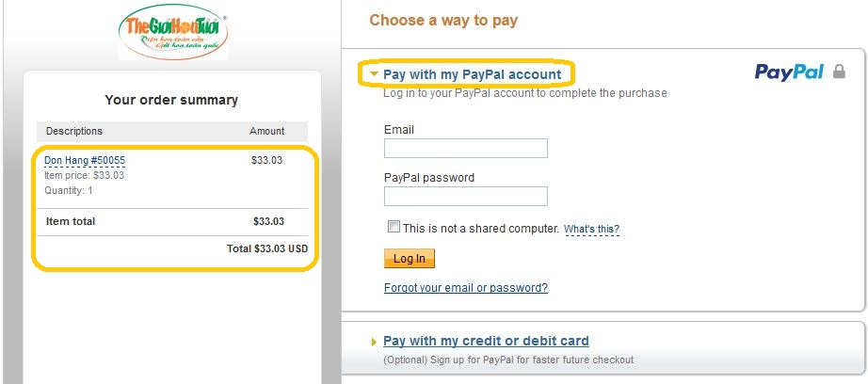The image size is (868, 384).
Task: Click the Your order summary heading
Action: (171, 100)
